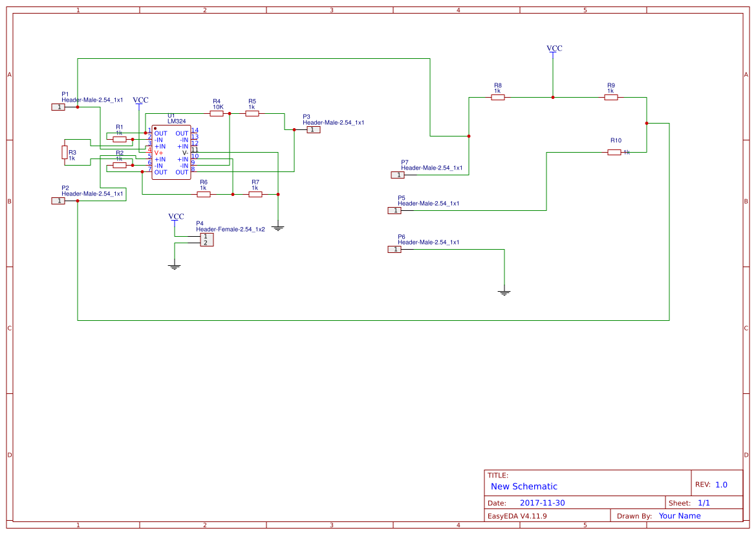Screen dimensions: 756x535
Task: Click the P1 header pin symbol
Action: coord(58,107)
